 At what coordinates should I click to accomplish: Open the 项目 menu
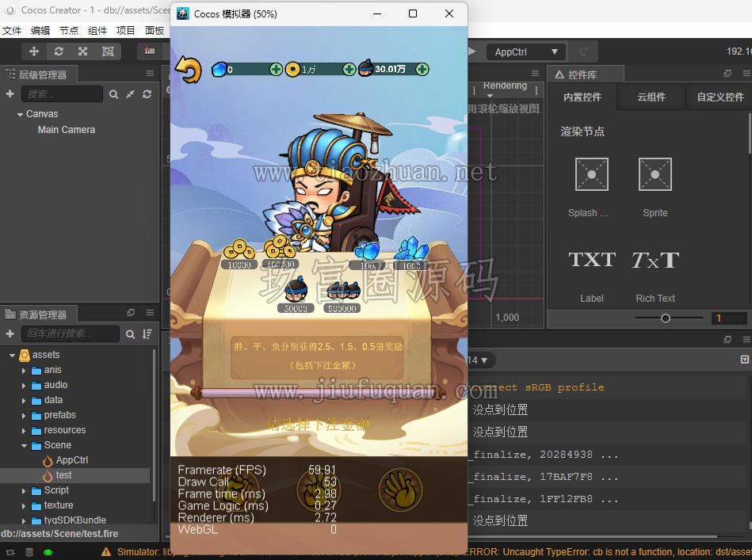pos(126,31)
